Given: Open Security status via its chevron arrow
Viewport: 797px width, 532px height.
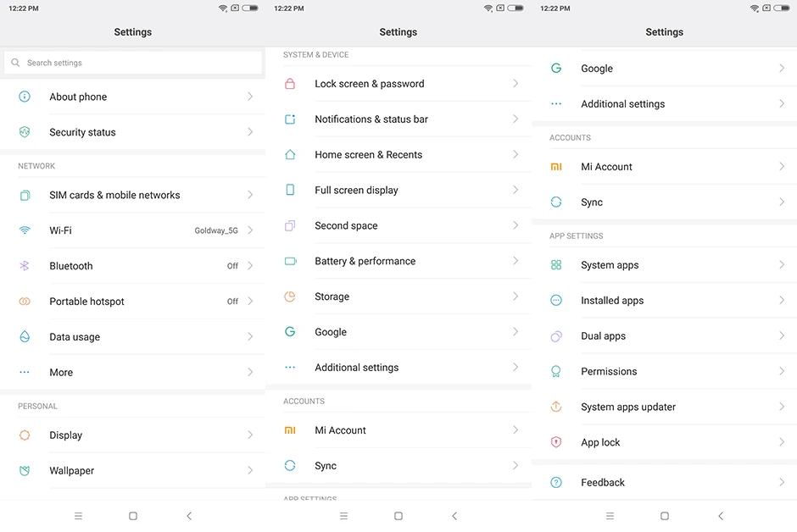Looking at the screenshot, I should click(250, 132).
